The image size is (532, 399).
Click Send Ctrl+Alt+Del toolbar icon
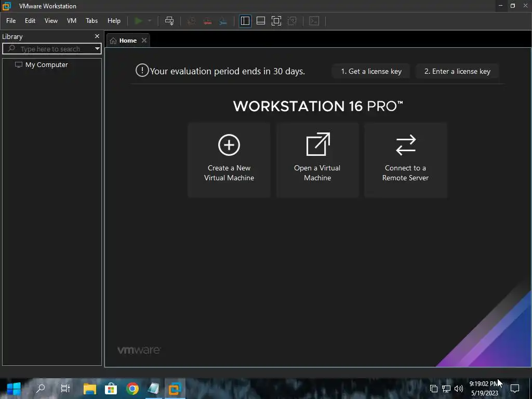(x=169, y=21)
